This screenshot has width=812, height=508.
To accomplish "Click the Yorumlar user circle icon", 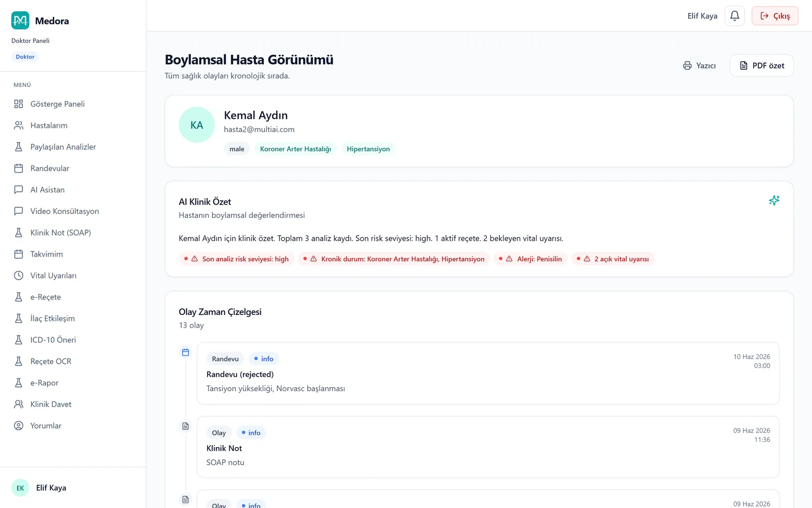I will click(19, 426).
